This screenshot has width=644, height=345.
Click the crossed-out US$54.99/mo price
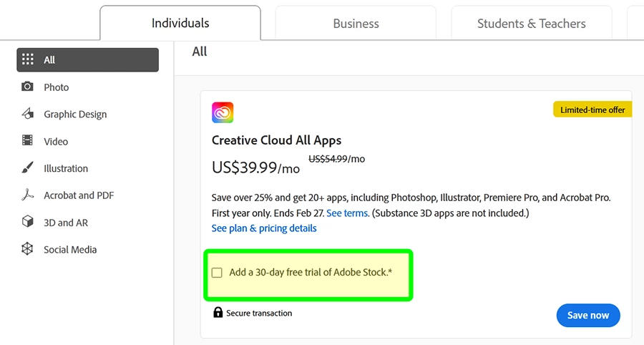coord(337,159)
